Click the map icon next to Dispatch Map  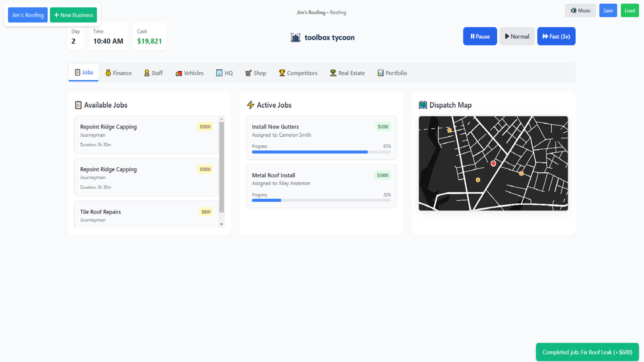tap(423, 105)
